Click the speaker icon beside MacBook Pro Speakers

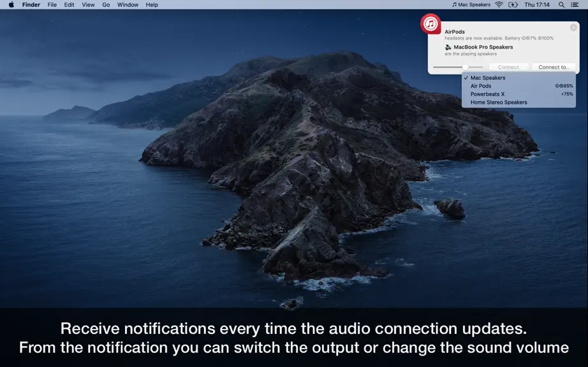(448, 47)
